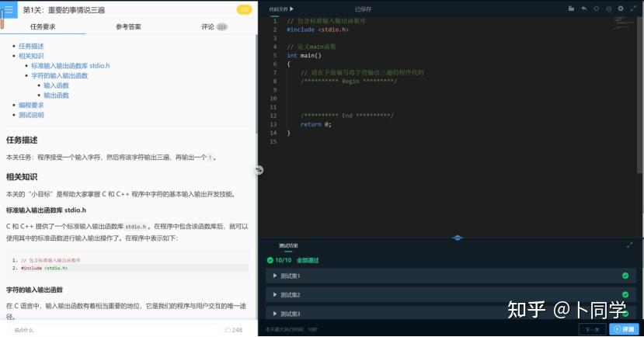
Task: Expand the test results panel fullscreen icon
Action: 629,245
